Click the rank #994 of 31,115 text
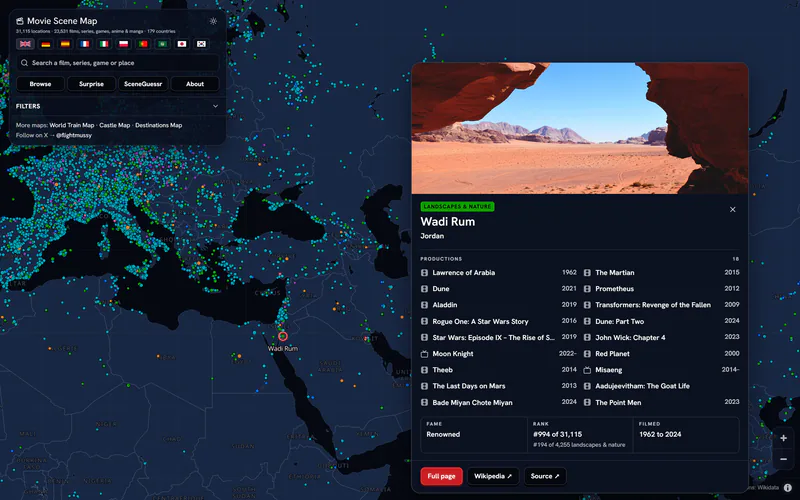The height and width of the screenshot is (500, 800). pos(557,434)
